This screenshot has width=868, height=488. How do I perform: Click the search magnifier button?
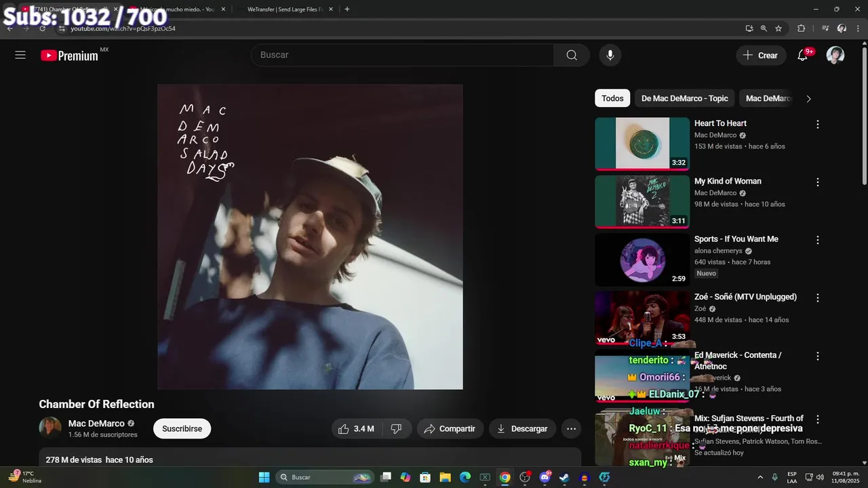572,55
